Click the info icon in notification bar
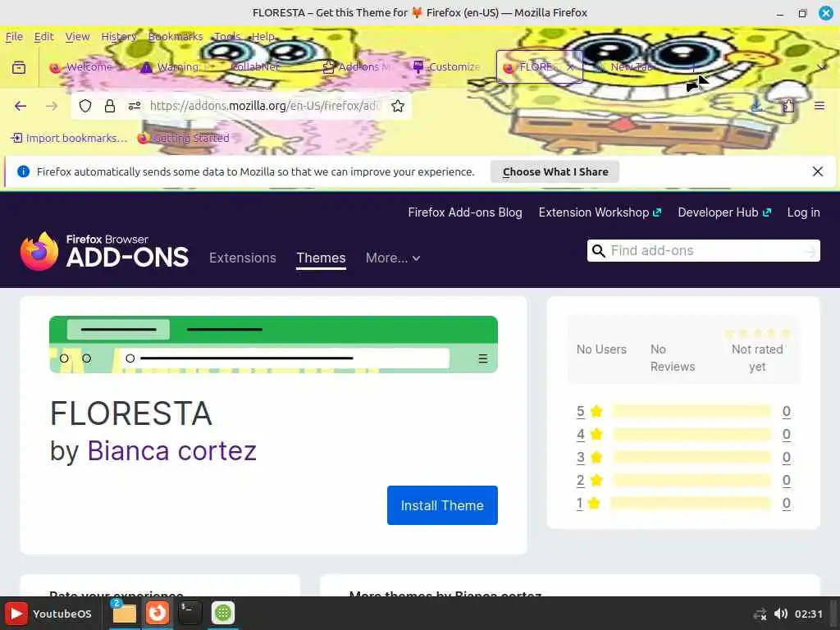840x630 pixels. pos(23,171)
